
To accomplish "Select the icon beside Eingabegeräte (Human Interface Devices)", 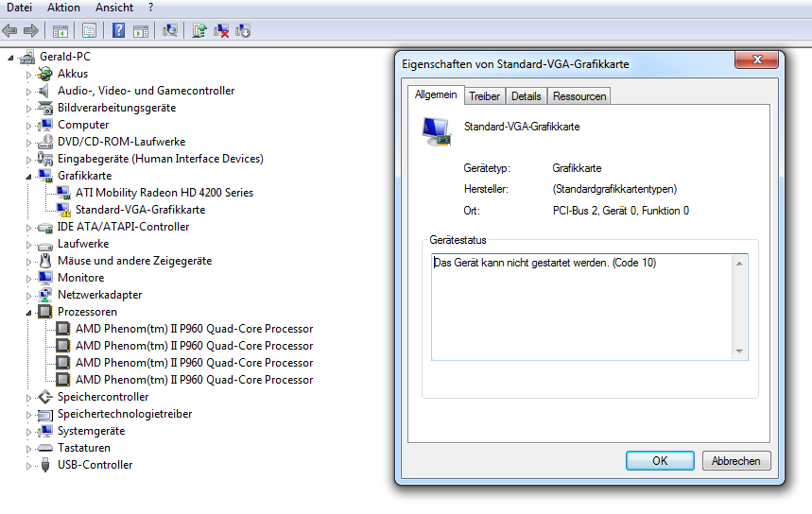I will pos(45,159).
